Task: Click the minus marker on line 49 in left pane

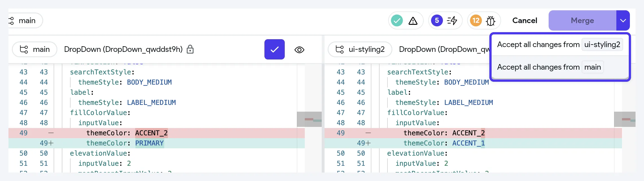Action: pos(51,133)
